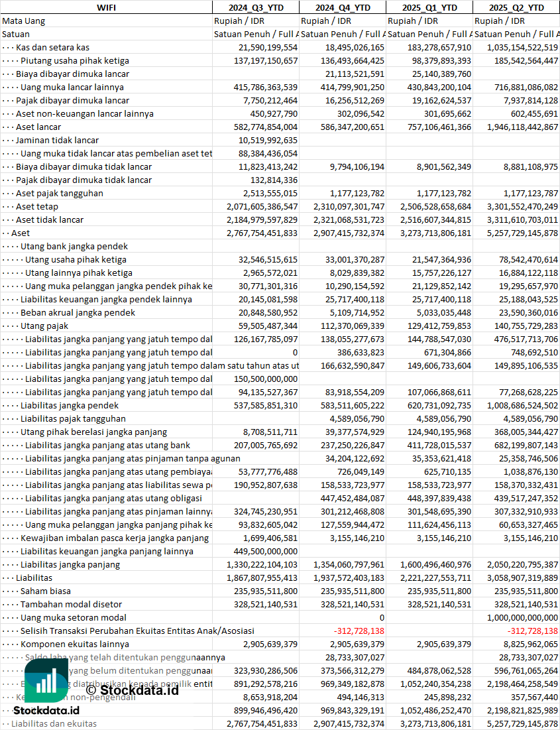
Task: Select the 2024_Q4_YTD column header
Action: coord(342,7)
